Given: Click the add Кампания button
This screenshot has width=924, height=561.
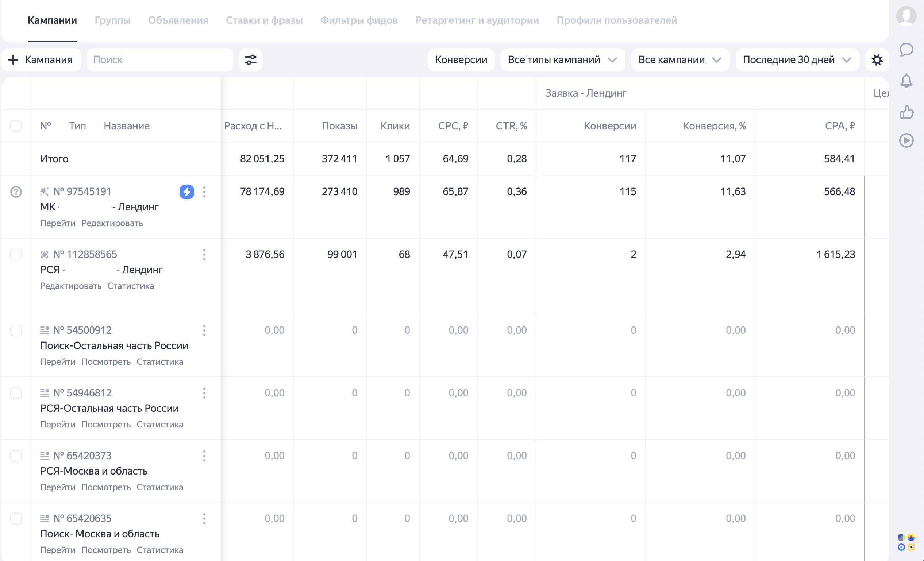Looking at the screenshot, I should [41, 59].
